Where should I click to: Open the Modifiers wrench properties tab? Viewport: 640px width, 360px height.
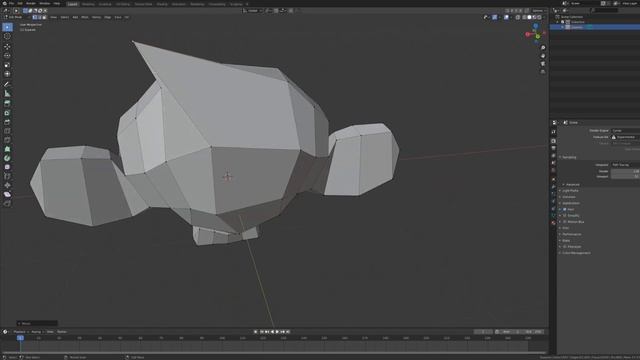click(553, 186)
